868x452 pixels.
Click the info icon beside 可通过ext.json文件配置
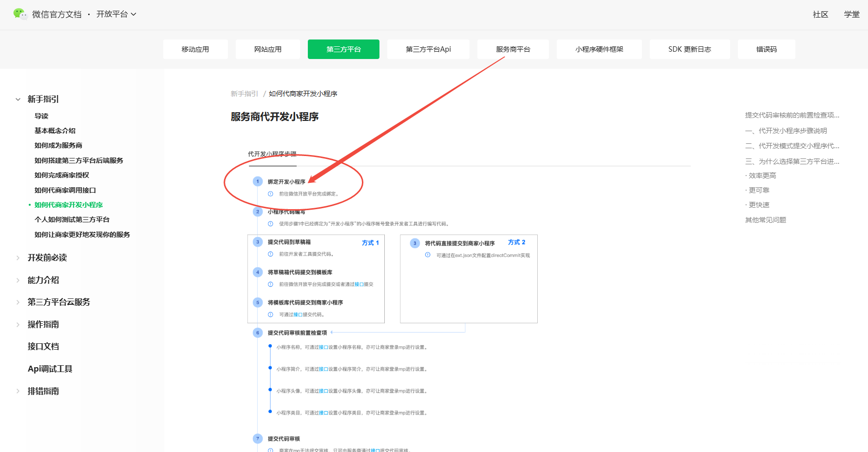click(428, 255)
